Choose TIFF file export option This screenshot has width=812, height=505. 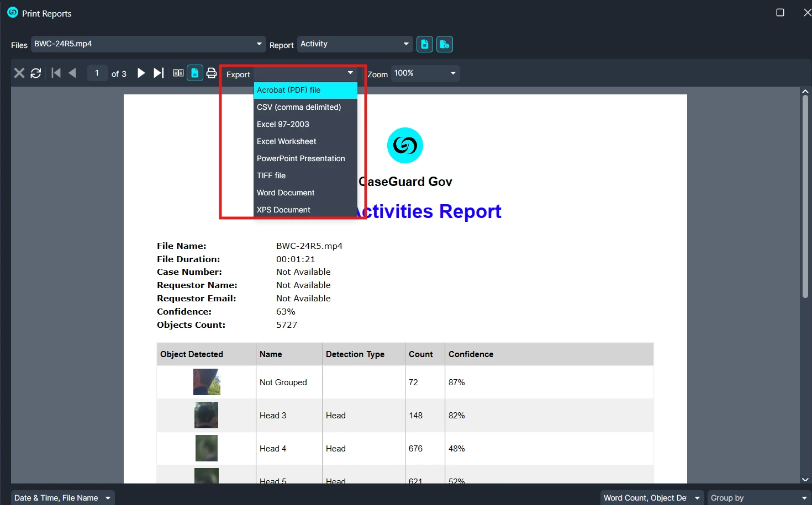[x=305, y=176]
